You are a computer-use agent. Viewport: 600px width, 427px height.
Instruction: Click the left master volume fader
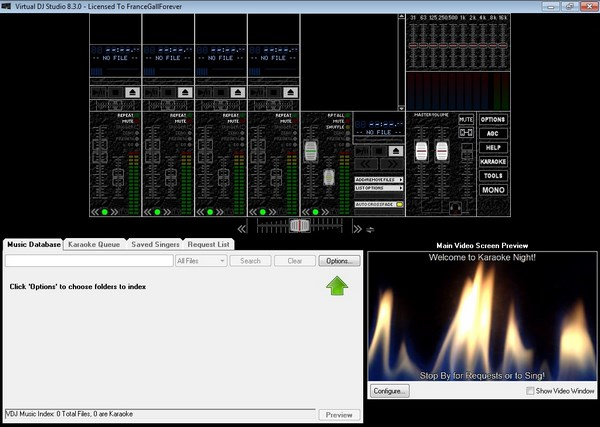click(422, 150)
